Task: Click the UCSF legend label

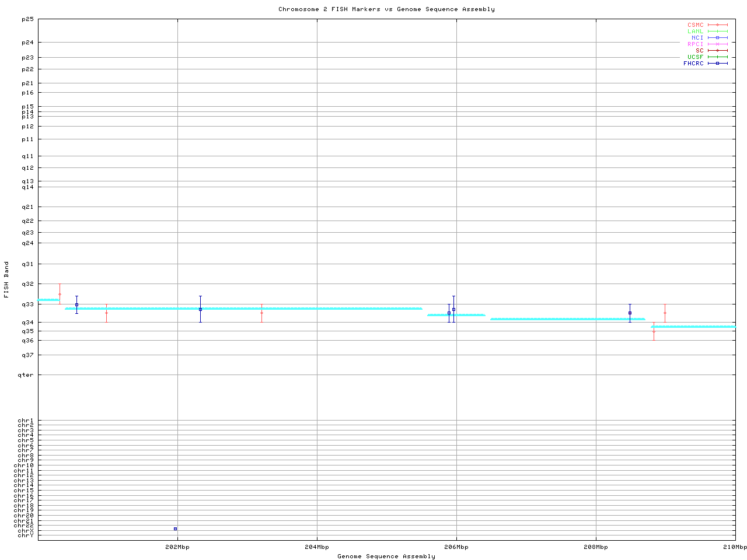Action: coord(695,57)
